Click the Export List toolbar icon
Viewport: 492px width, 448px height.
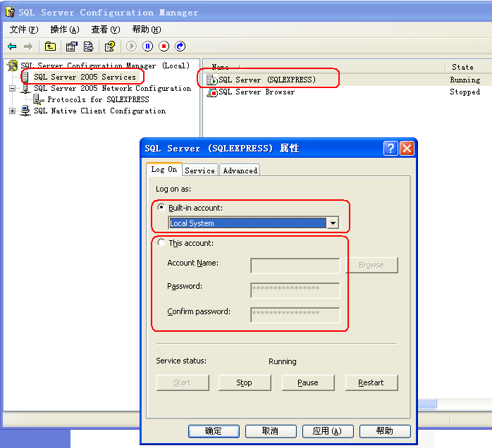[x=89, y=46]
